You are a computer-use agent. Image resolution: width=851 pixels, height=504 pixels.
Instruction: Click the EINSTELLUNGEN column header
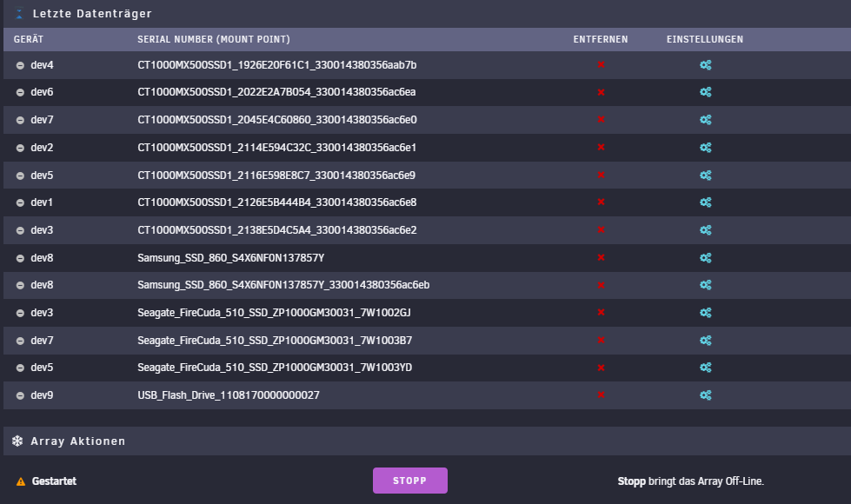[705, 39]
